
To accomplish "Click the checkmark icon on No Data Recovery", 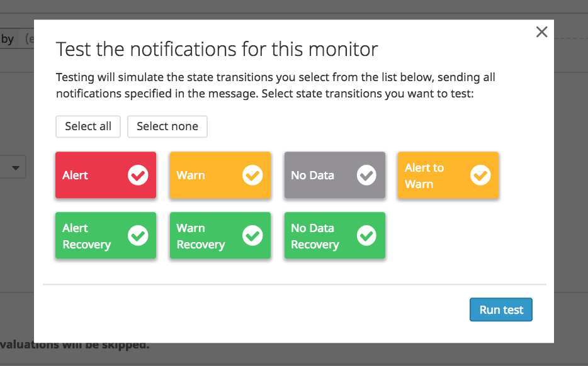I will coord(366,235).
